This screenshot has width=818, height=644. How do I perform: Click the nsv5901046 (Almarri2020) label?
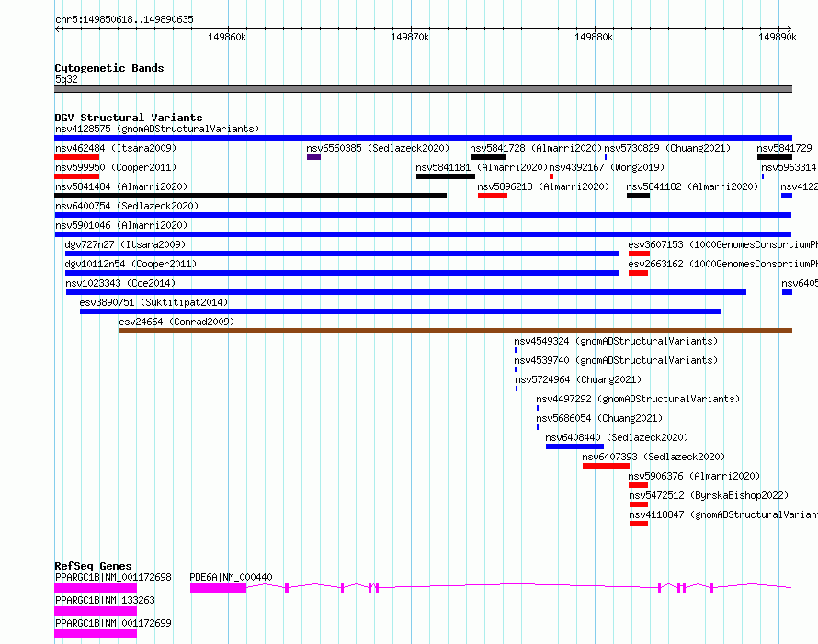121,225
